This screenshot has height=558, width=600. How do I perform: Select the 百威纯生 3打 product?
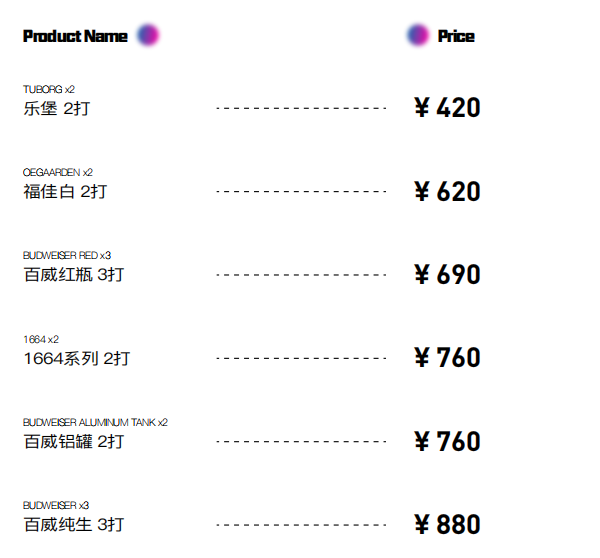coord(74,524)
